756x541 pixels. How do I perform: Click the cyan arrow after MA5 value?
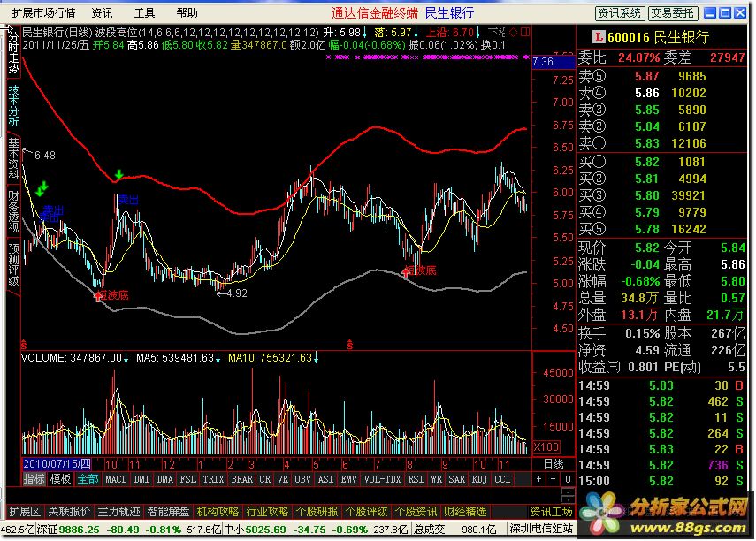(x=218, y=358)
